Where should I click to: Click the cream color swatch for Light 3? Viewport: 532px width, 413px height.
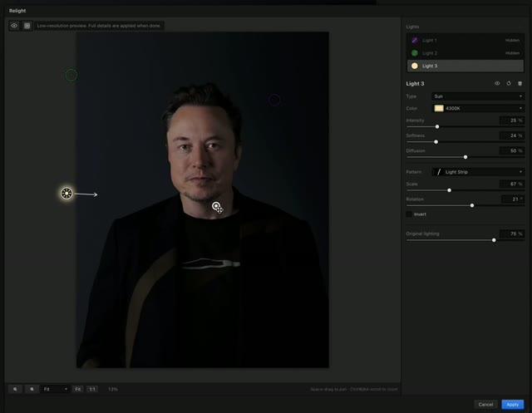439,108
